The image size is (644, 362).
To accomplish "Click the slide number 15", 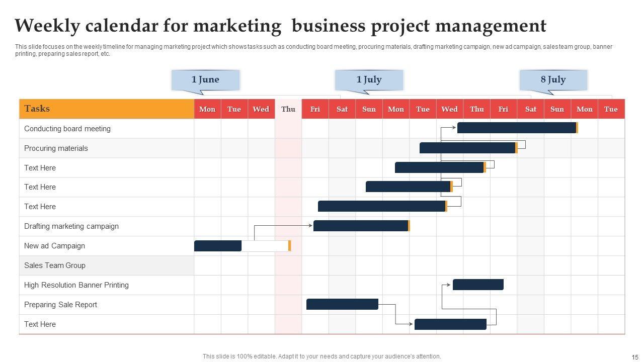I will click(634, 356).
